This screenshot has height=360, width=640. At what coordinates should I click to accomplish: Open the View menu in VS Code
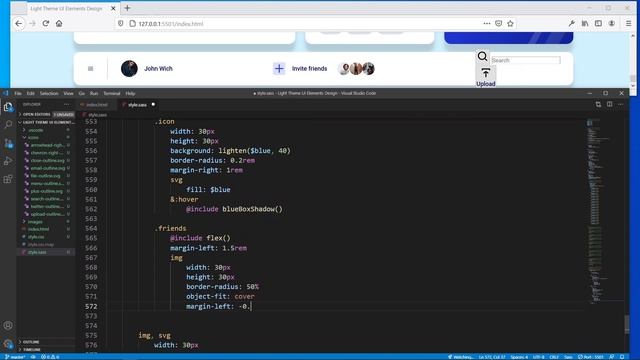click(x=68, y=93)
